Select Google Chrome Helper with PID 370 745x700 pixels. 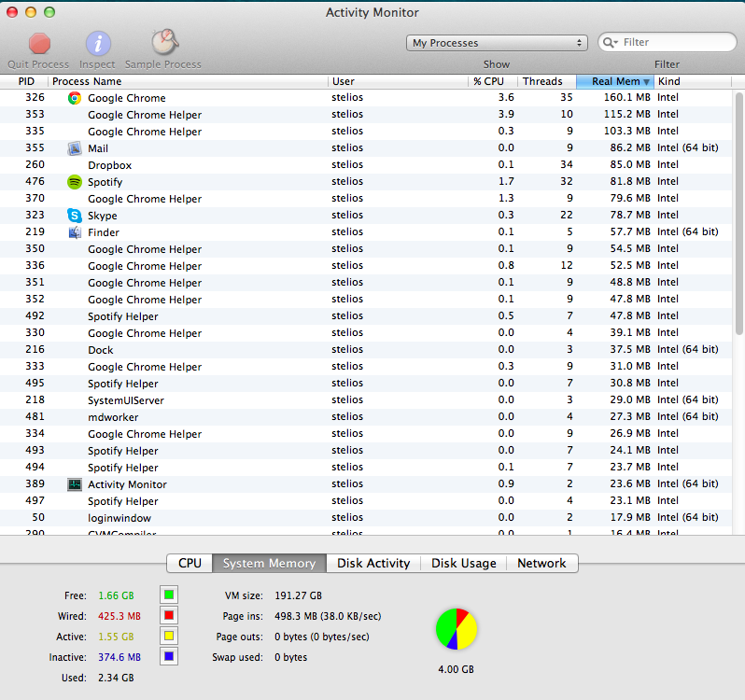tap(366, 199)
